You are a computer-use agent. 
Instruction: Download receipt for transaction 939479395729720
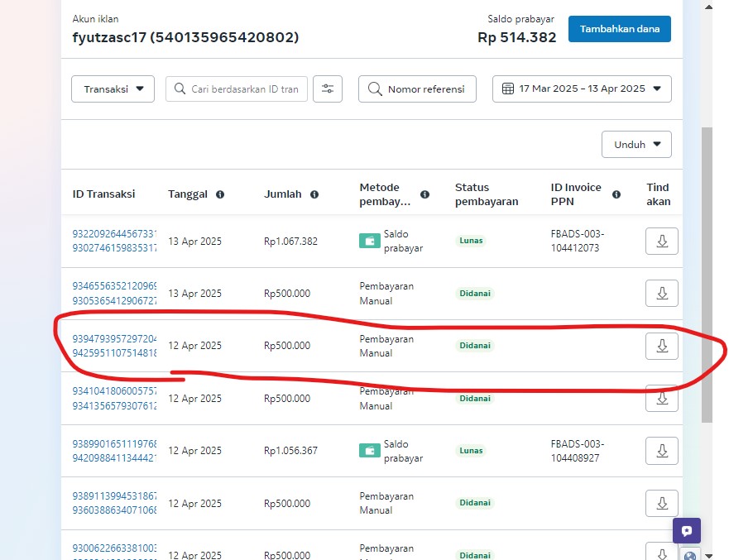(661, 346)
